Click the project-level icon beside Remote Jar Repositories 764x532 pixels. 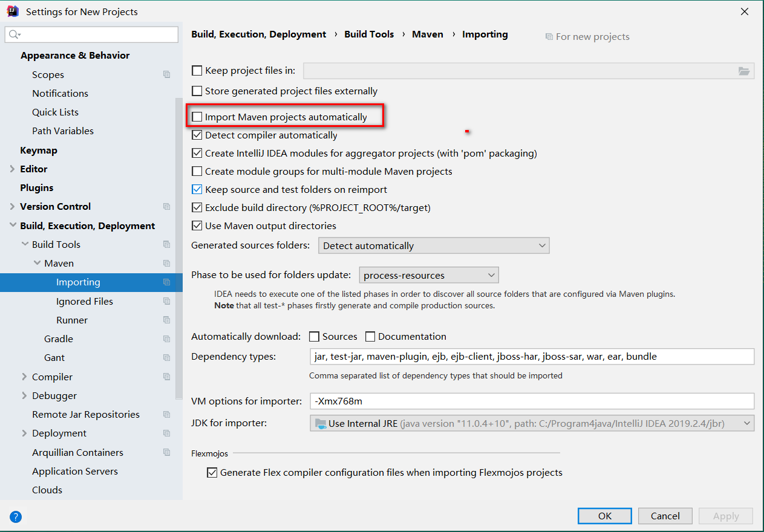pyautogui.click(x=166, y=415)
